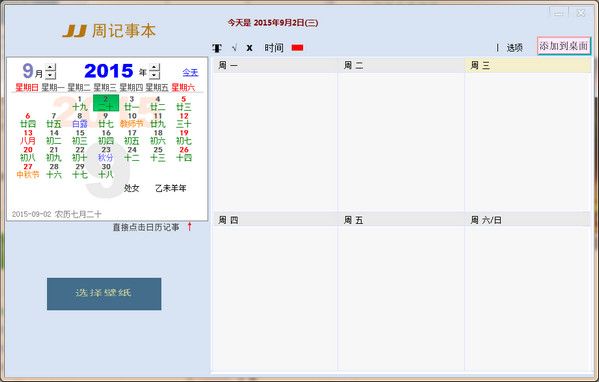Click the 2015-09-02 农历七月二十 status text
The height and width of the screenshot is (382, 599).
point(57,214)
